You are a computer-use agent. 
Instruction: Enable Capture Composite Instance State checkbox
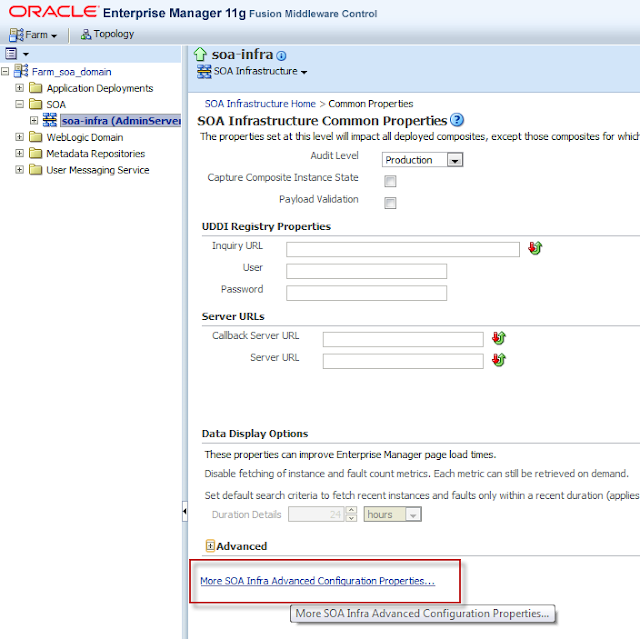coord(390,181)
